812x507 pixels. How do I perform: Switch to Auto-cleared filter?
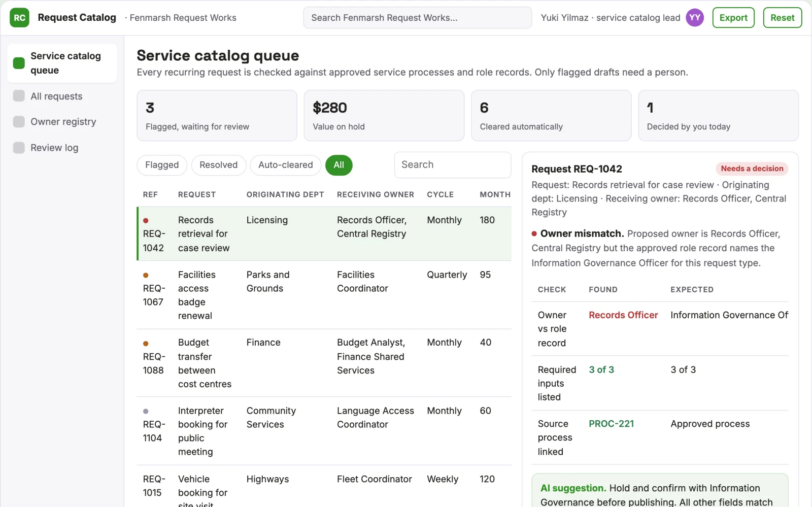coord(286,165)
